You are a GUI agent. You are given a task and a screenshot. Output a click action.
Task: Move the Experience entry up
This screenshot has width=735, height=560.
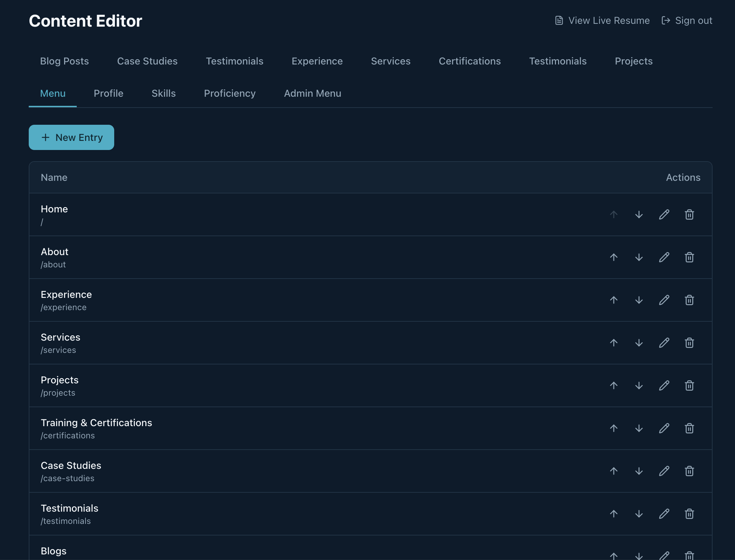[x=614, y=300]
